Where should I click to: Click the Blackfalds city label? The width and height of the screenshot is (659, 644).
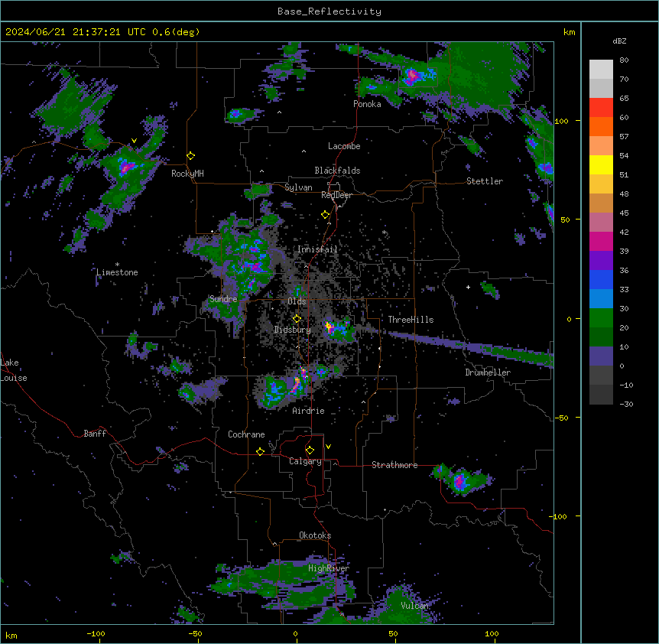click(337, 171)
